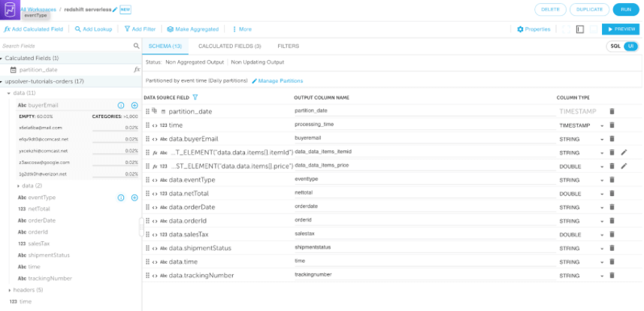Open column type dropdown for processing_time

(602, 125)
